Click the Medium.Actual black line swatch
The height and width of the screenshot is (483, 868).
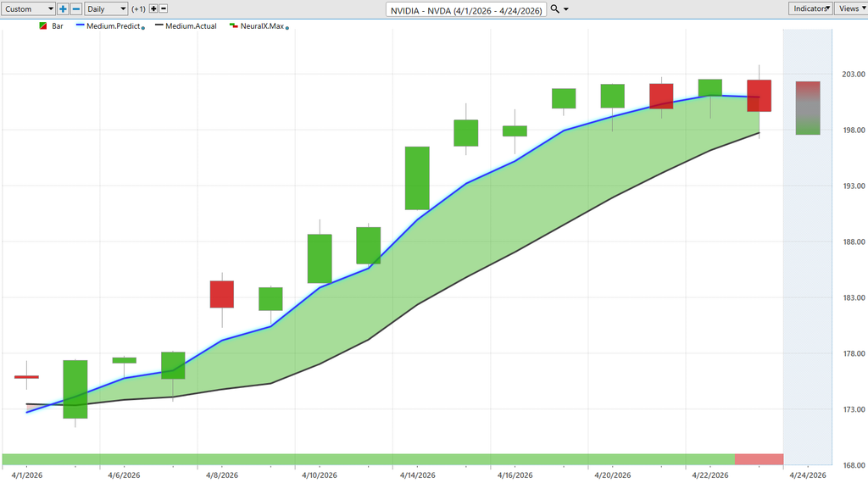[159, 25]
